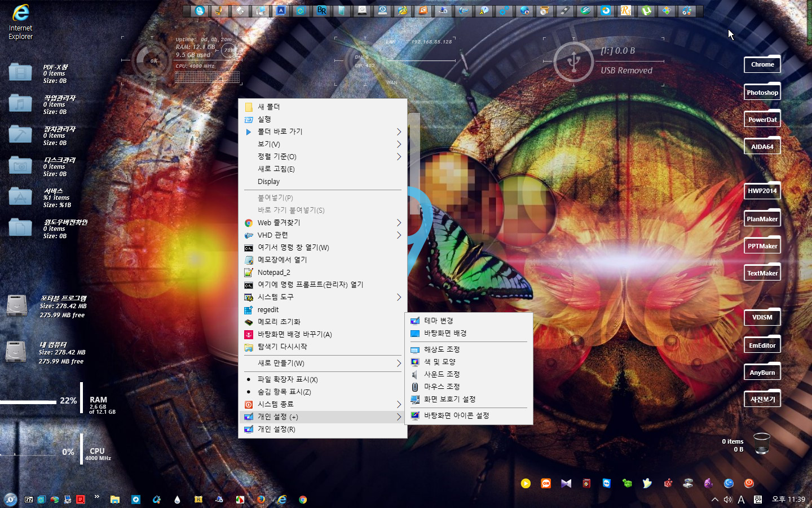Show hidden quick launch items (») chevron
This screenshot has height=508, width=812.
(97, 497)
